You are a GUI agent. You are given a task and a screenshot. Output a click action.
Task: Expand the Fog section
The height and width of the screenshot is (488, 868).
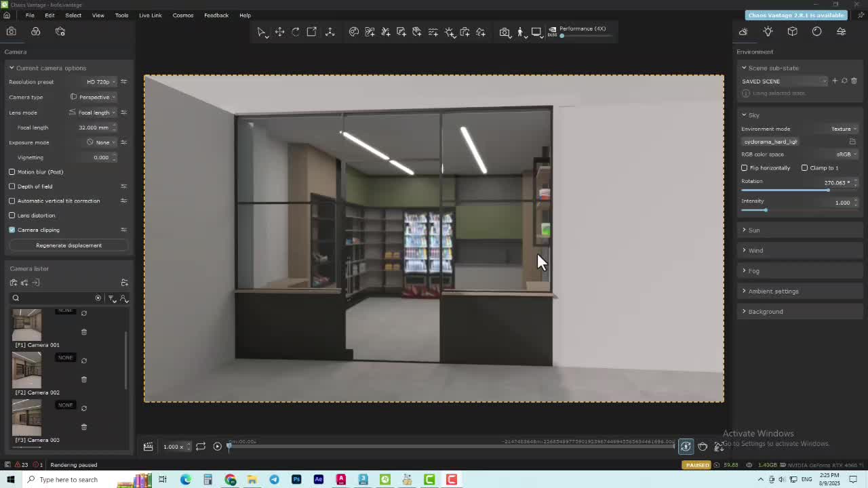click(x=753, y=271)
